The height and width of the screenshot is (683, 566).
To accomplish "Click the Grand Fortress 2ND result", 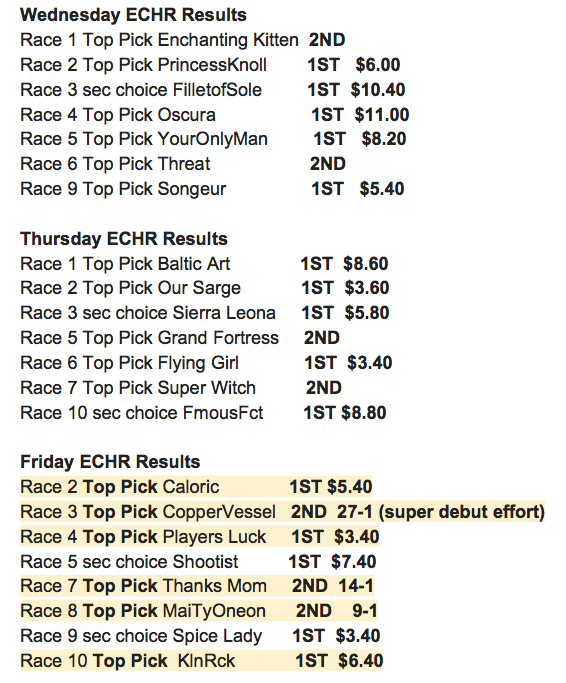I will (322, 338).
